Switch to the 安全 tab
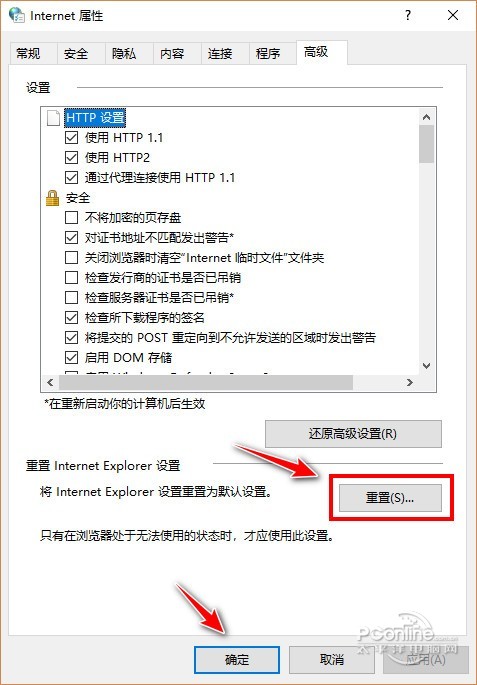The height and width of the screenshot is (685, 477). (x=76, y=54)
